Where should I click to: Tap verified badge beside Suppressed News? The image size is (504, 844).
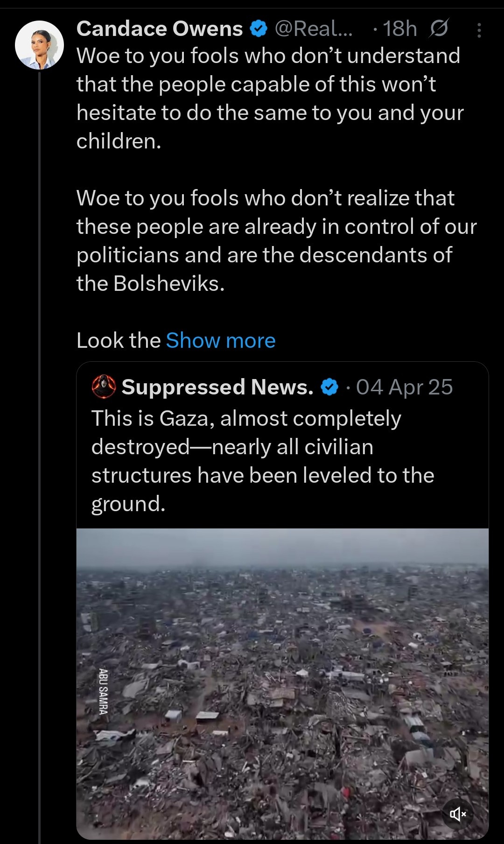click(x=330, y=387)
